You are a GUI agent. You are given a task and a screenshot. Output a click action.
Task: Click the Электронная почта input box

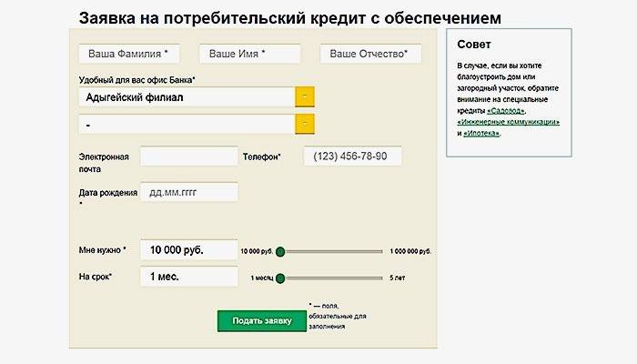[x=188, y=157]
